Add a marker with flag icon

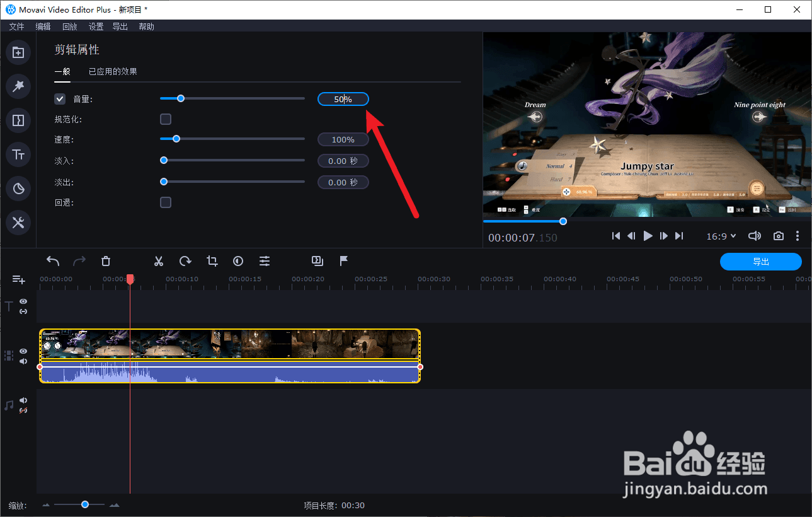click(x=344, y=261)
